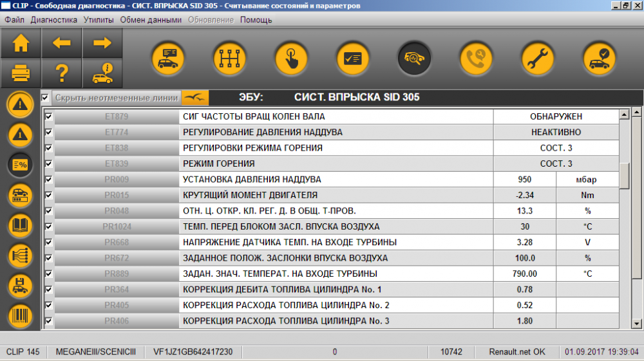Click the PR405 code button
The height and width of the screenshot is (361, 644).
[x=117, y=305]
